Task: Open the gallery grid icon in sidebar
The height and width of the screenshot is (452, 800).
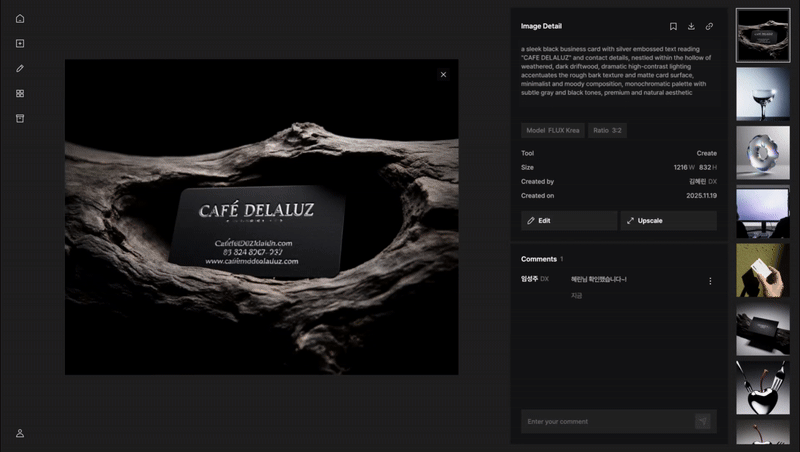Action: point(20,93)
